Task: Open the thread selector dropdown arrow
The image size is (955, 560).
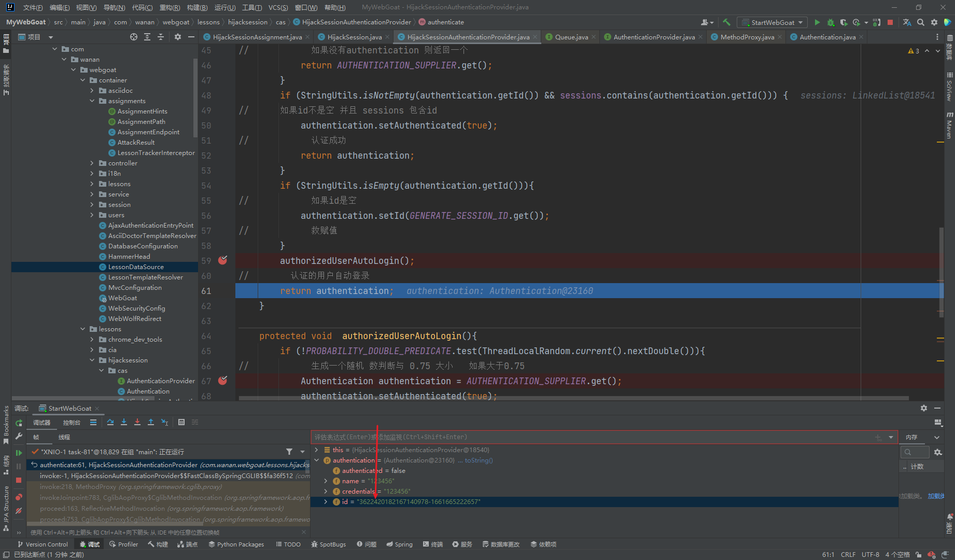Action: (x=303, y=452)
